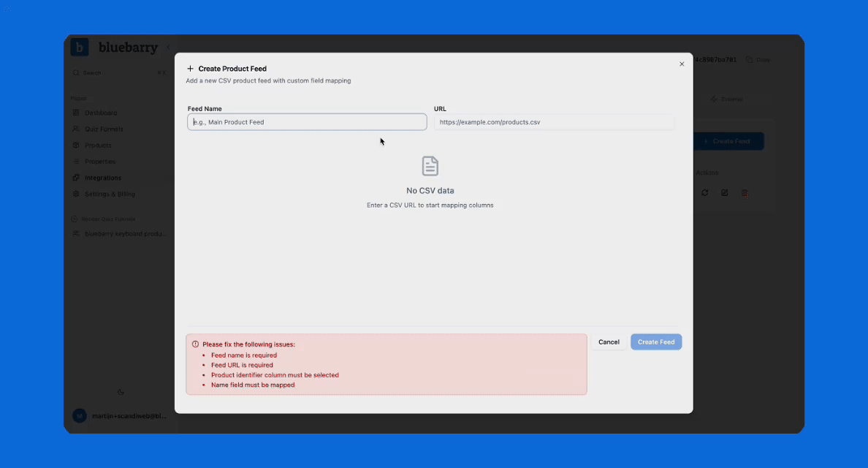Select the Integrations icon
The image size is (868, 468).
click(x=76, y=177)
